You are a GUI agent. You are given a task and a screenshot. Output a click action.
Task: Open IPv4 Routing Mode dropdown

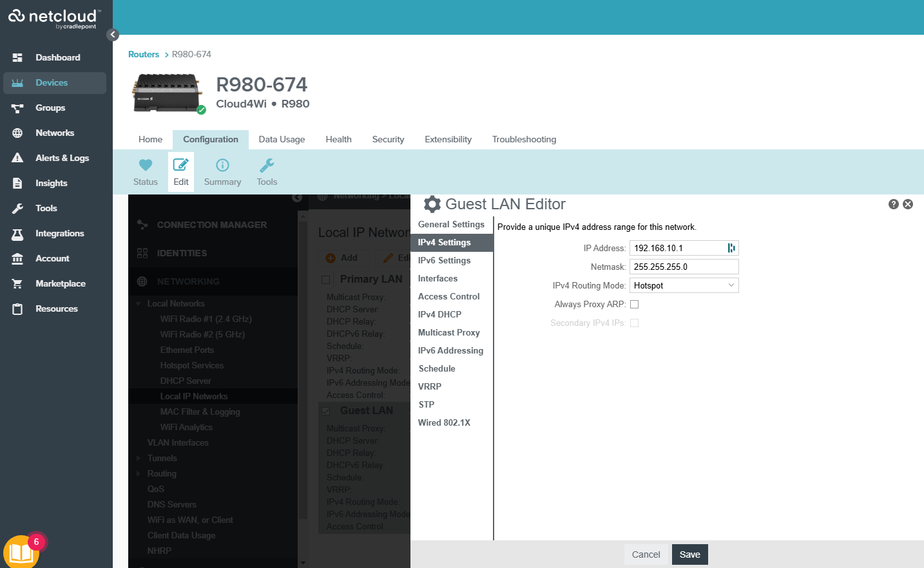pos(684,285)
